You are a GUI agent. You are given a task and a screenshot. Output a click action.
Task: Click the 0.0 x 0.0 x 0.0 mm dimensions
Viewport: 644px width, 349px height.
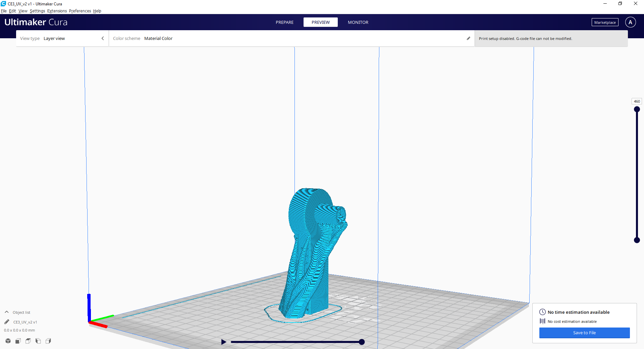coord(19,330)
